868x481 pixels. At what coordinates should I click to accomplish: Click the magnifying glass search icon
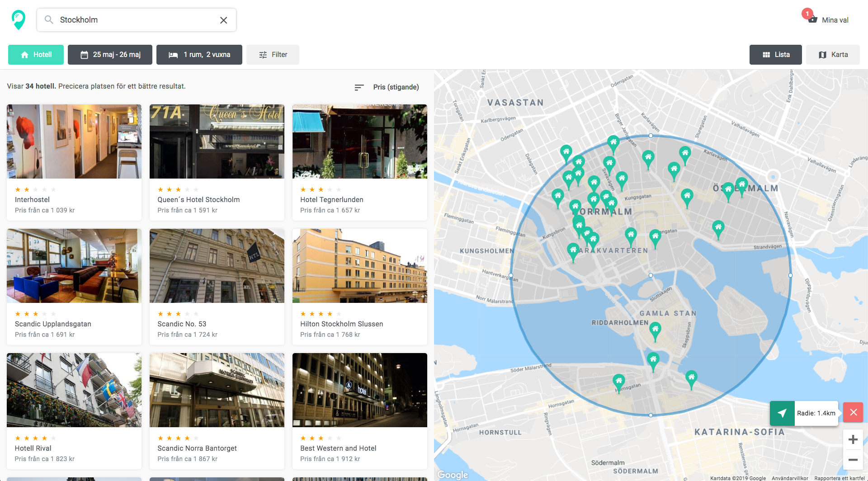(48, 19)
